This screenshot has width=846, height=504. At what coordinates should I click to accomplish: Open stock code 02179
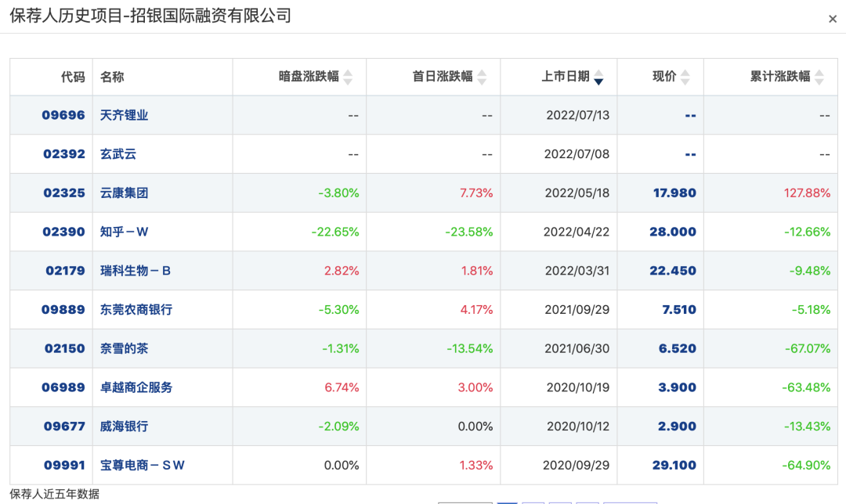tap(65, 271)
